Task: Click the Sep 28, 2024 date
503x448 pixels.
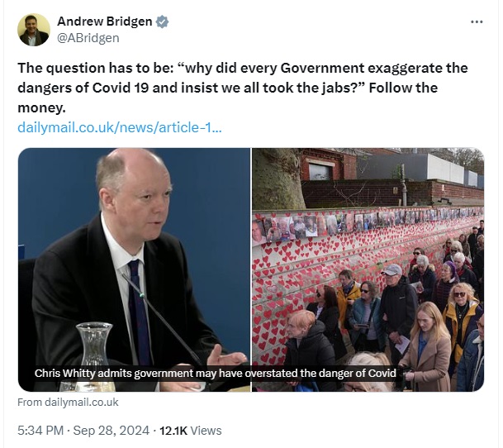Action: pyautogui.click(x=112, y=431)
